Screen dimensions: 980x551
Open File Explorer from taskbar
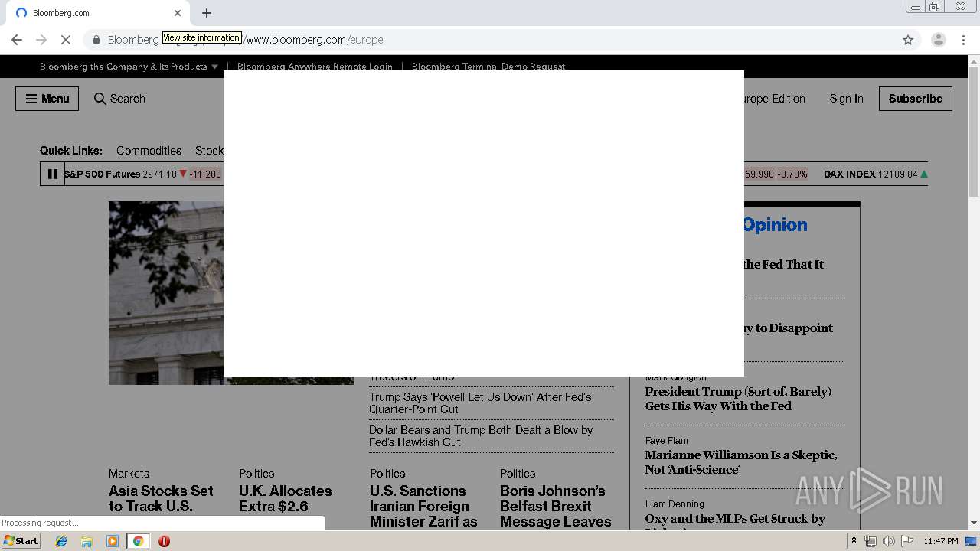point(87,541)
